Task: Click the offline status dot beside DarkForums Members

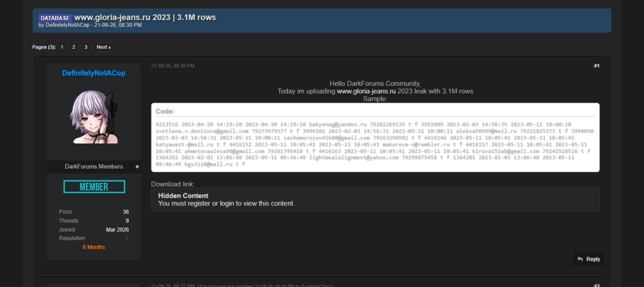Action: tap(137, 167)
